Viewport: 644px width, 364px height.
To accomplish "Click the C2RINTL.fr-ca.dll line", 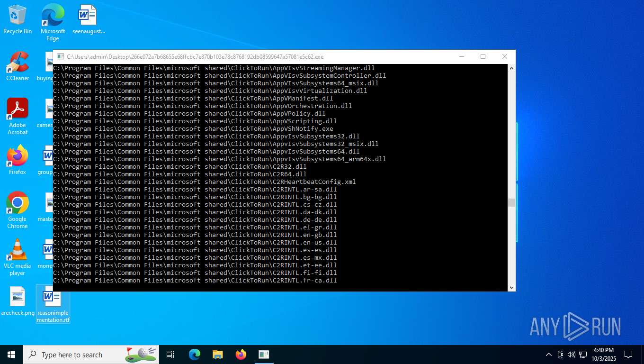I will coord(195,281).
